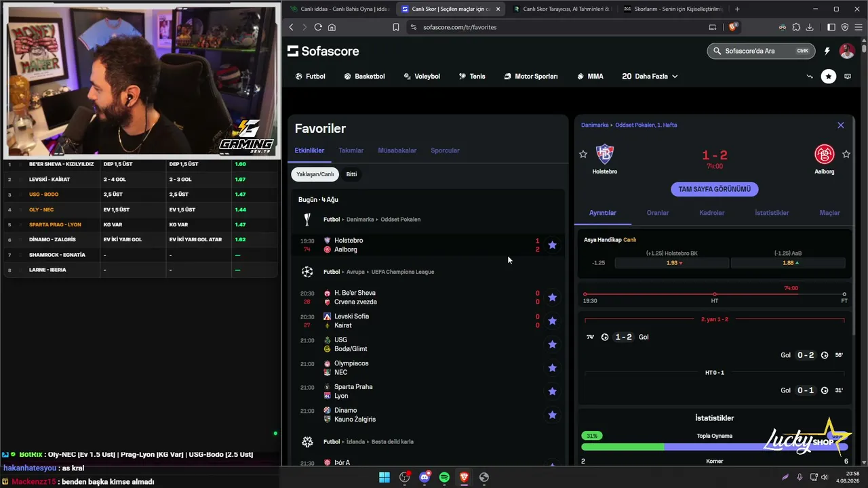Open the trend line icon in sports bar
This screenshot has width=868, height=488.
point(810,77)
